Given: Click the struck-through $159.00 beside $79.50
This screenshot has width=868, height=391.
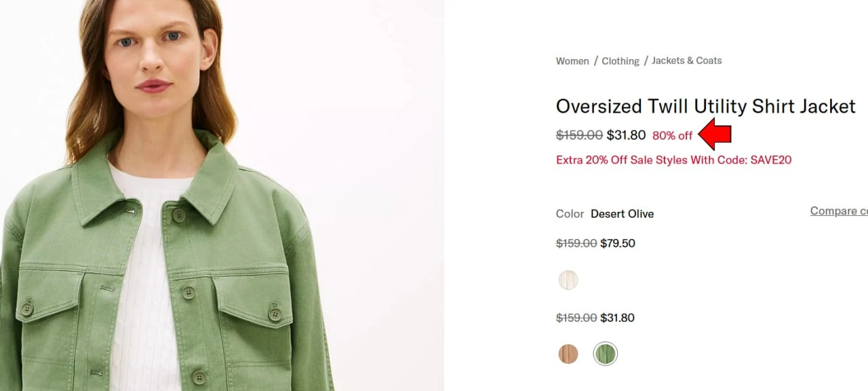Looking at the screenshot, I should coord(576,243).
